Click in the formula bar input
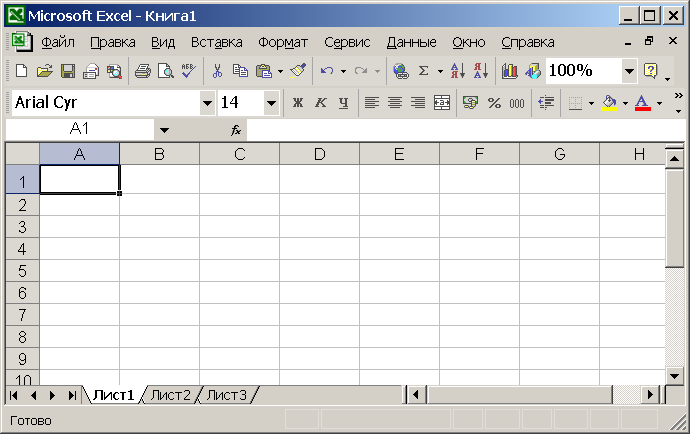The image size is (690, 434). [x=466, y=130]
